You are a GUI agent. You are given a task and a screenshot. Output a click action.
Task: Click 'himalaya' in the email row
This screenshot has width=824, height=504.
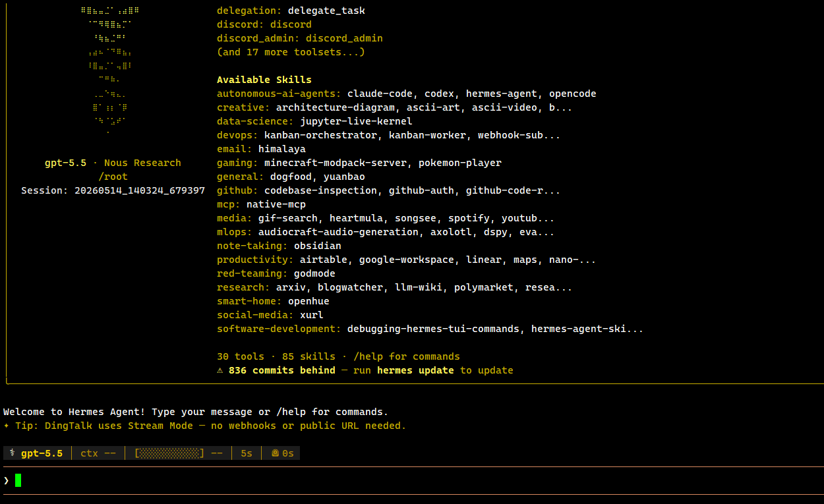click(x=282, y=149)
